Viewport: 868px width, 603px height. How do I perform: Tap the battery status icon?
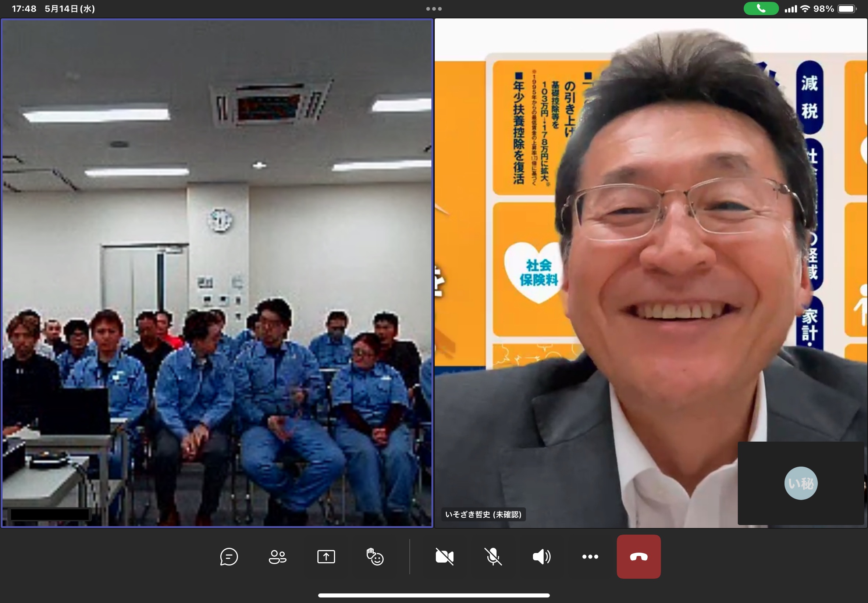(847, 9)
